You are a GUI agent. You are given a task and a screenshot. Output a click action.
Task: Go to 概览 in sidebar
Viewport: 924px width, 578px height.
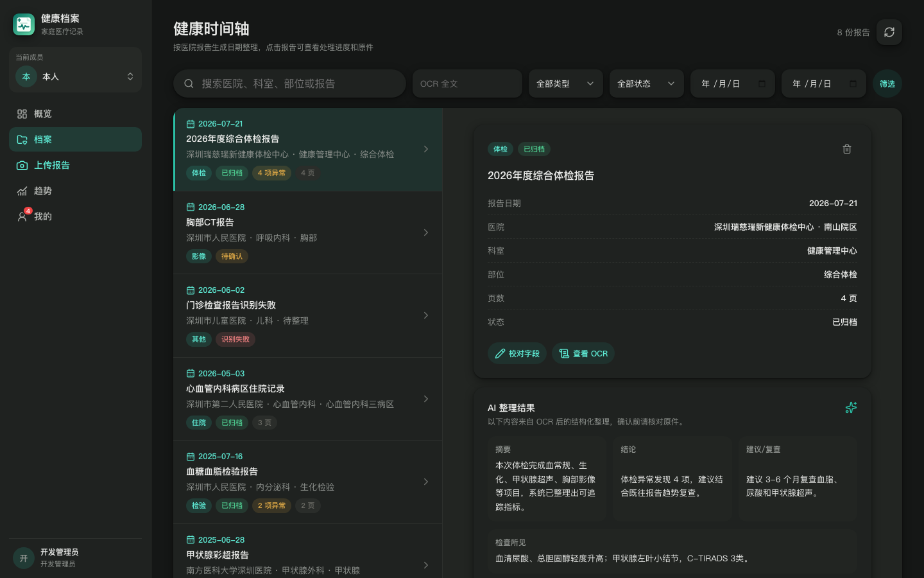click(x=76, y=114)
